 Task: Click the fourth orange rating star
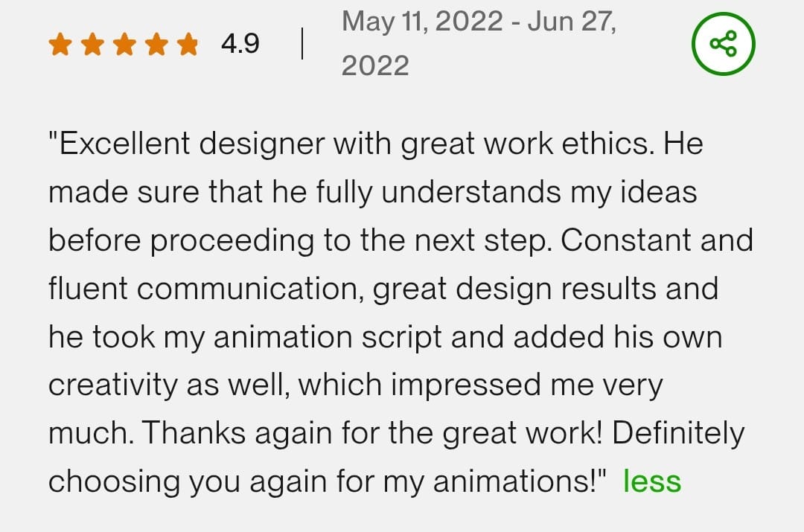[156, 45]
